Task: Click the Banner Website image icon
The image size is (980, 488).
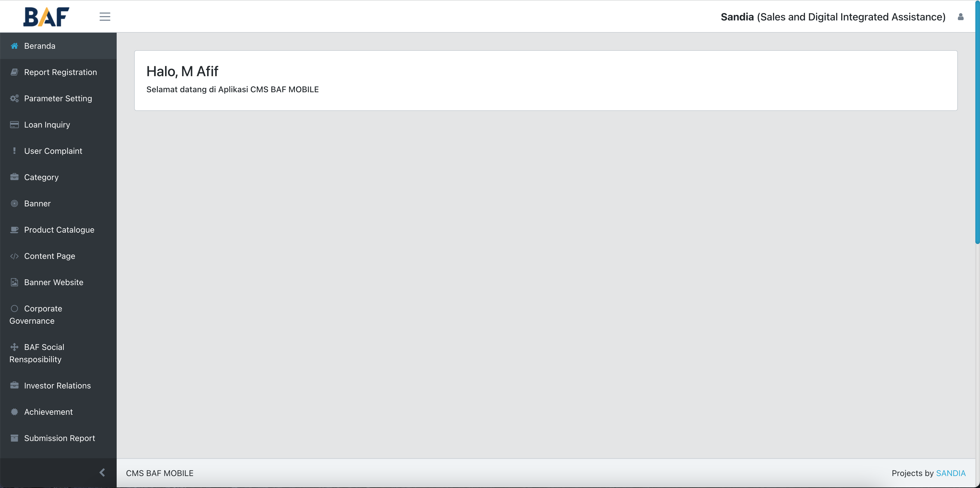Action: (15, 282)
